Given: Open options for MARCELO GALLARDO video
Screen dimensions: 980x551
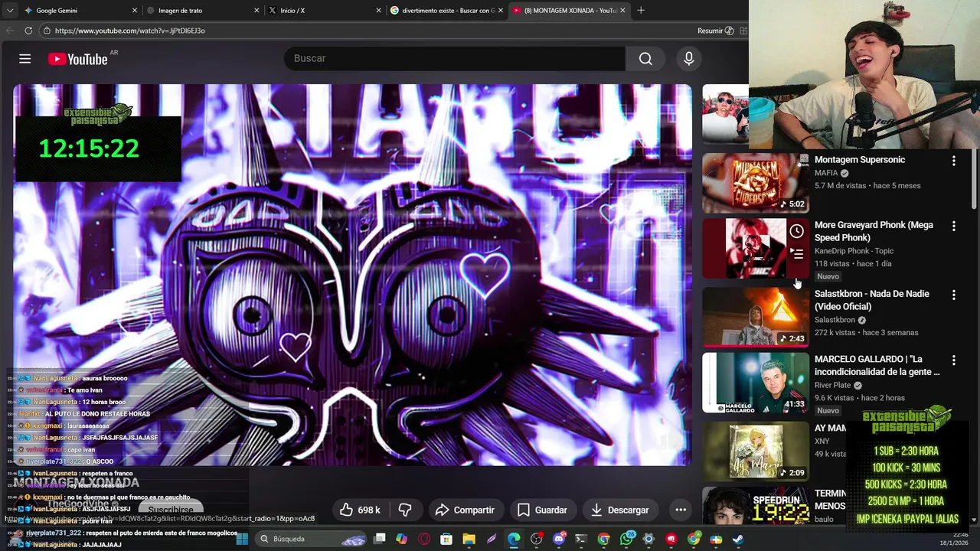Looking at the screenshot, I should pos(953,360).
